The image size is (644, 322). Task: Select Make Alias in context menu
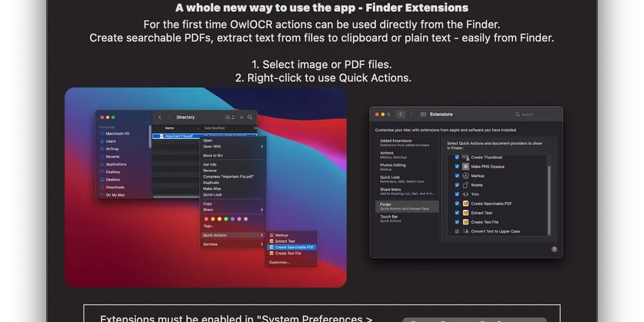pos(232,189)
